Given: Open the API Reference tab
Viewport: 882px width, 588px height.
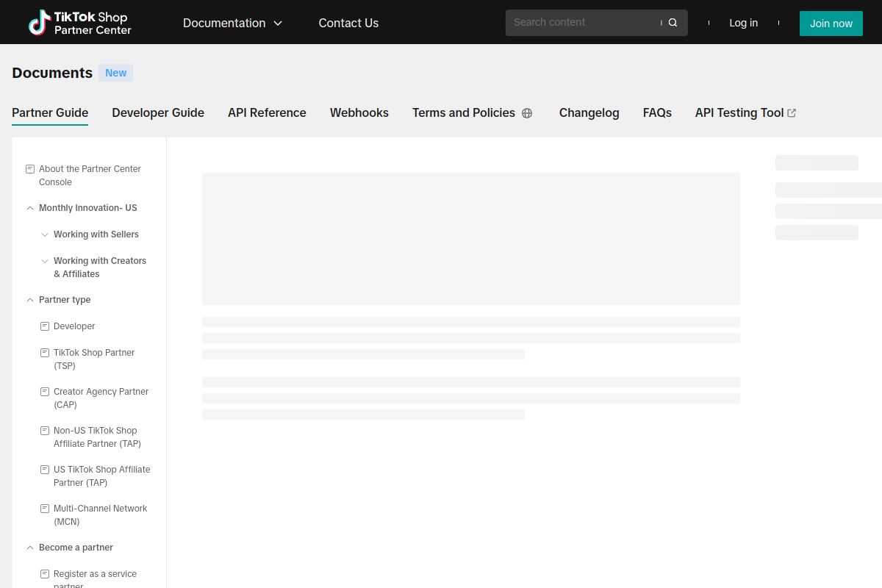Looking at the screenshot, I should click(267, 113).
